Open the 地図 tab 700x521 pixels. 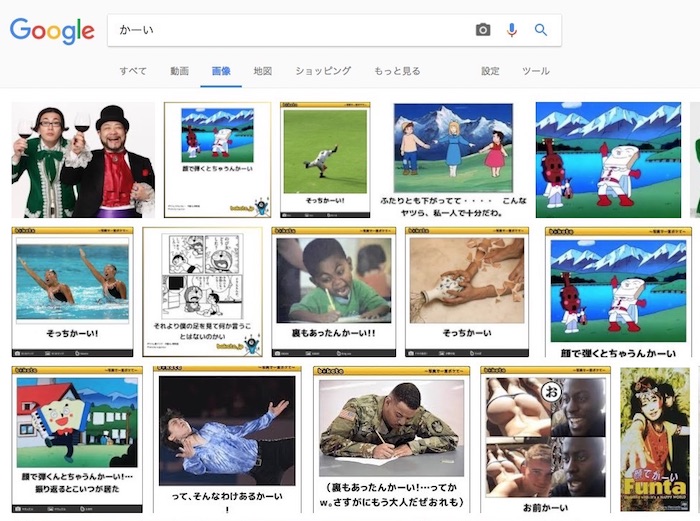263,71
